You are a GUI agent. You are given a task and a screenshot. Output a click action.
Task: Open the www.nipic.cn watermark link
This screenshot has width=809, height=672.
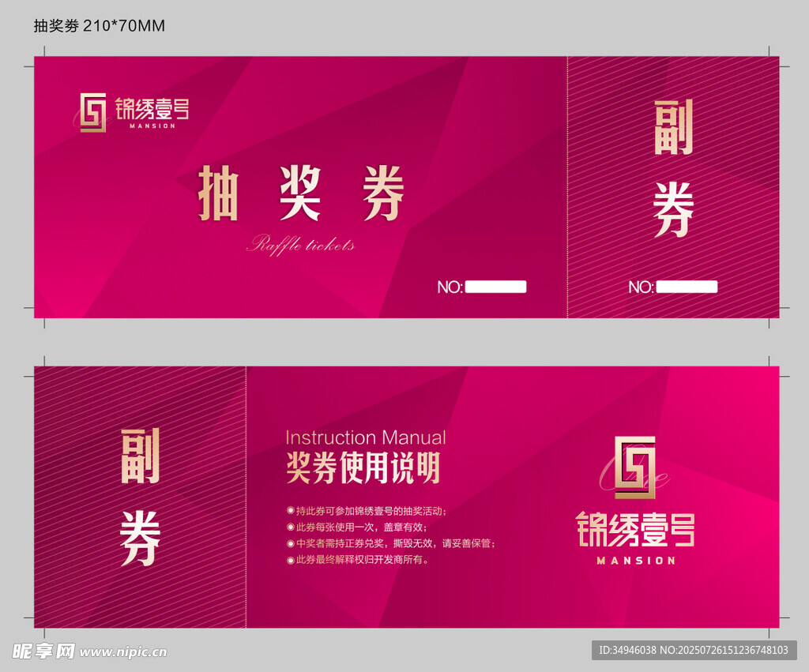tap(123, 652)
